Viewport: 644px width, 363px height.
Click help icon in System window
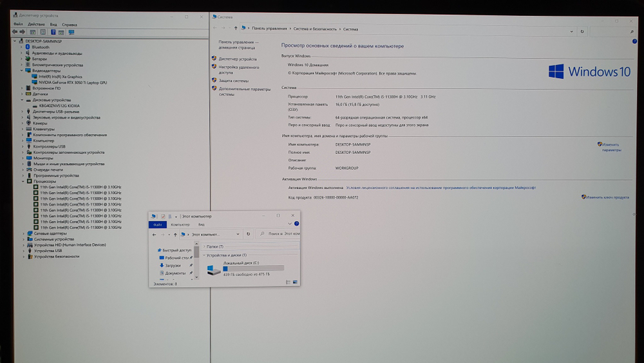point(634,41)
